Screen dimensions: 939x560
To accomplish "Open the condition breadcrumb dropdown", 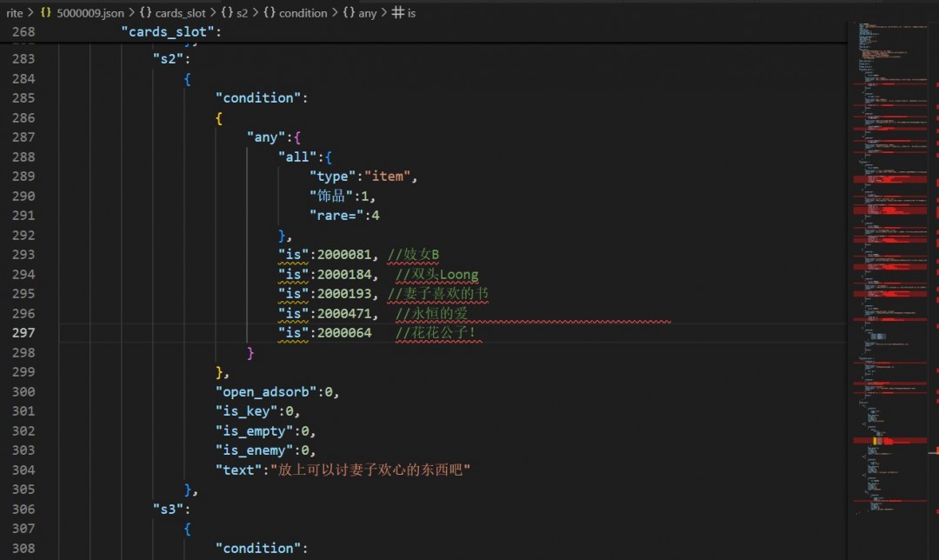I will pyautogui.click(x=303, y=13).
